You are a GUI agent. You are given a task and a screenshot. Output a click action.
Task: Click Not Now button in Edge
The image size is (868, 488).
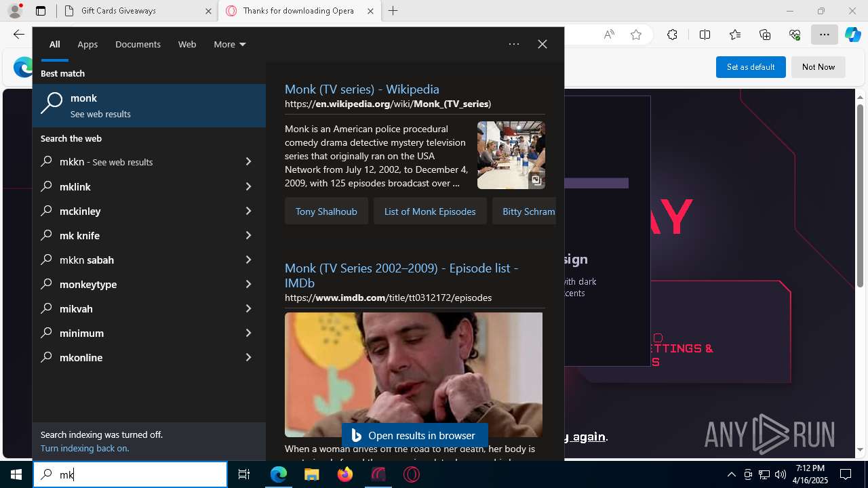[818, 67]
